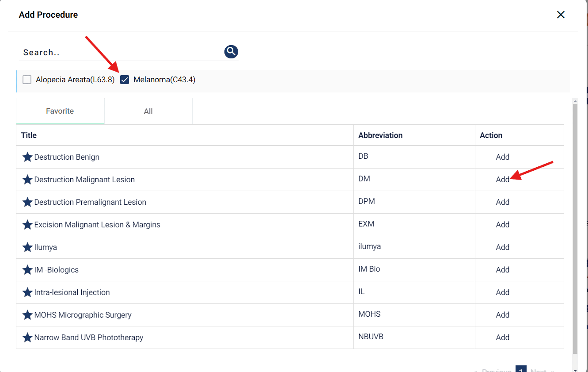Check the Alopecia Areata(L63.8) checkbox
Image resolution: width=588 pixels, height=372 pixels.
[x=27, y=80]
